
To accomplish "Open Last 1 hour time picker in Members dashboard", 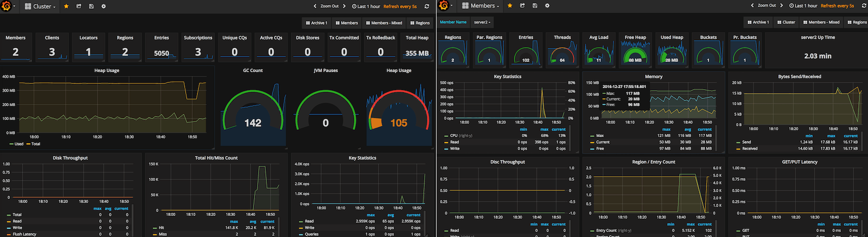I will click(x=803, y=6).
